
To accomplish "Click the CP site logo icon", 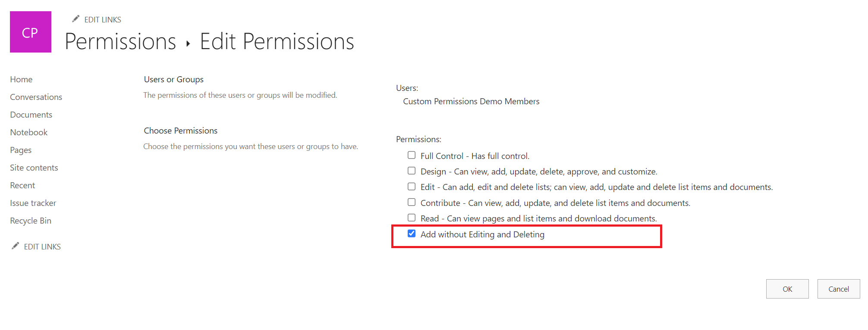I will pyautogui.click(x=30, y=31).
